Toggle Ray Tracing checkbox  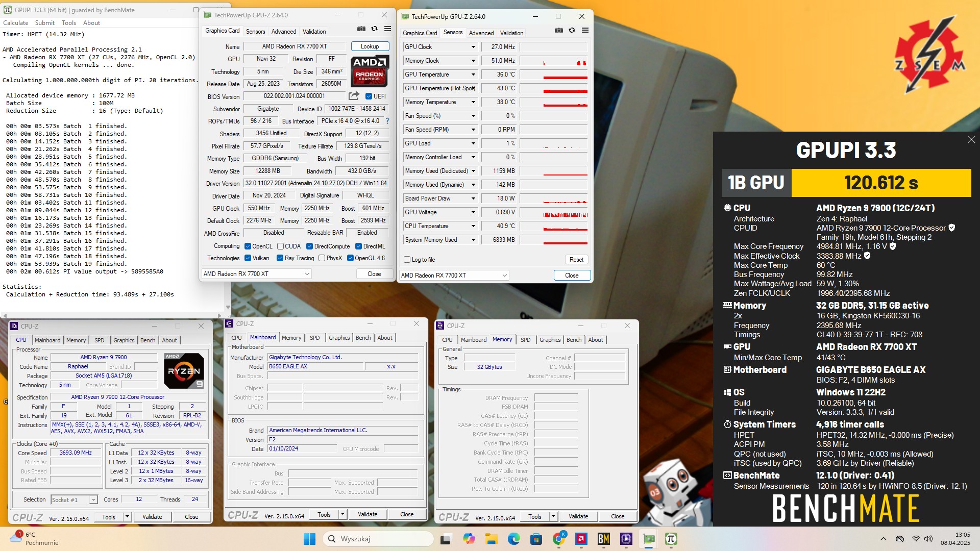[x=280, y=258]
